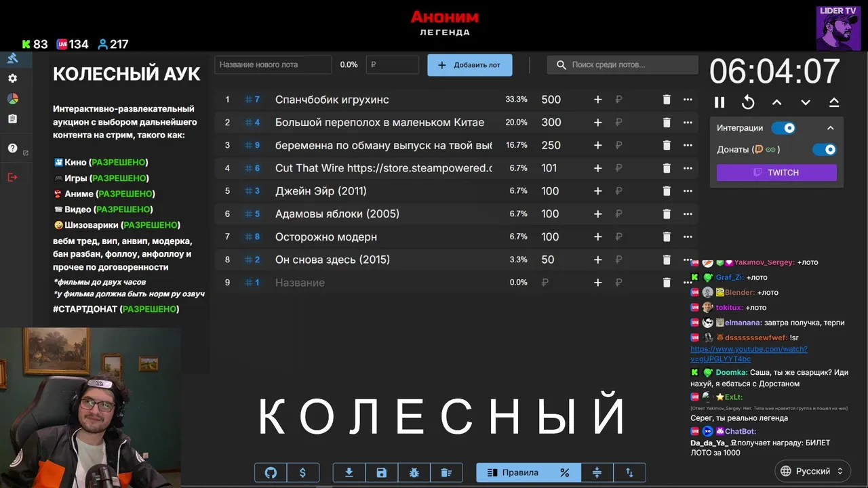Open more options for Cut That Wire
The height and width of the screenshot is (488, 868).
pyautogui.click(x=688, y=168)
